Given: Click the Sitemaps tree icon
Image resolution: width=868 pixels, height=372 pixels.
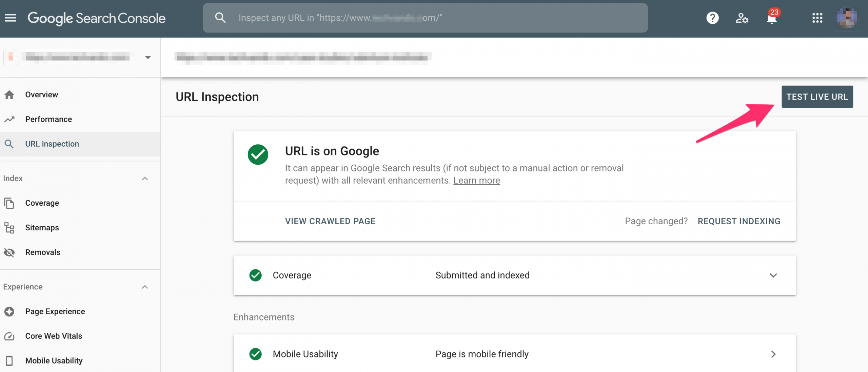Looking at the screenshot, I should pos(9,228).
